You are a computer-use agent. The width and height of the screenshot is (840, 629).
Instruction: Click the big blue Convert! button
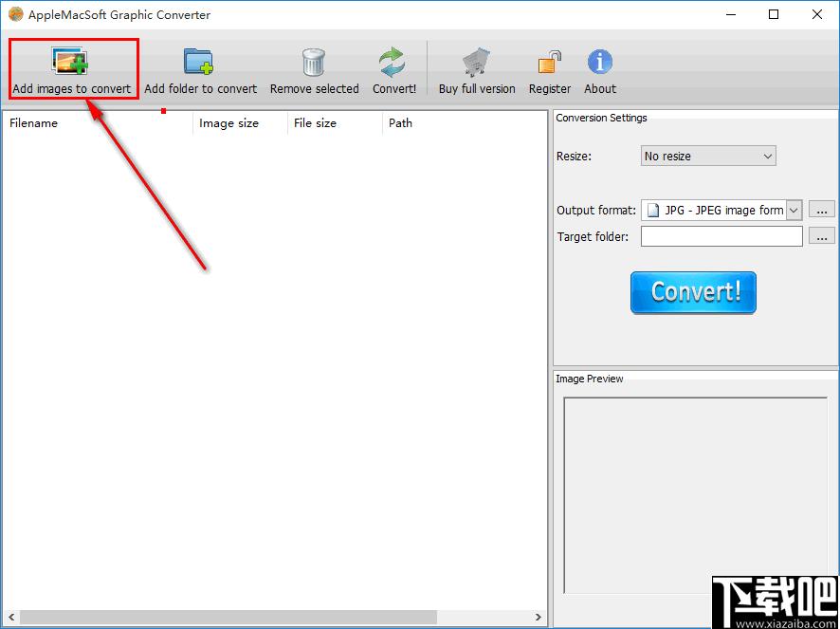[x=693, y=292]
